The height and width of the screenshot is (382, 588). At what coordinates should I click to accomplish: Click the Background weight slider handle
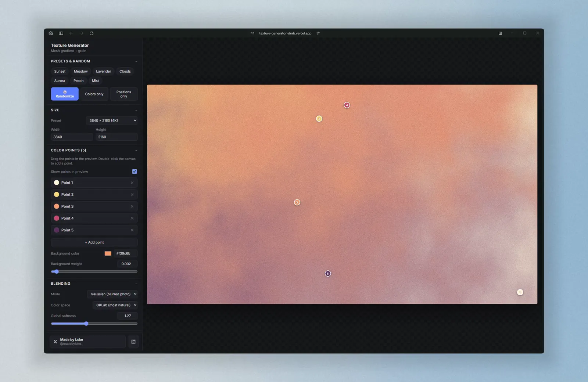pyautogui.click(x=56, y=271)
